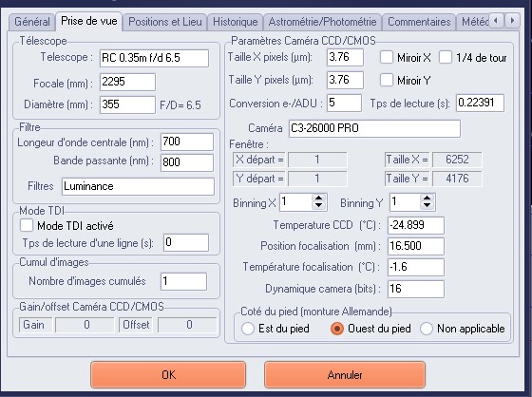Screen dimensions: 532x397
Task: Increase Binning X with up arrow
Action: point(318,198)
